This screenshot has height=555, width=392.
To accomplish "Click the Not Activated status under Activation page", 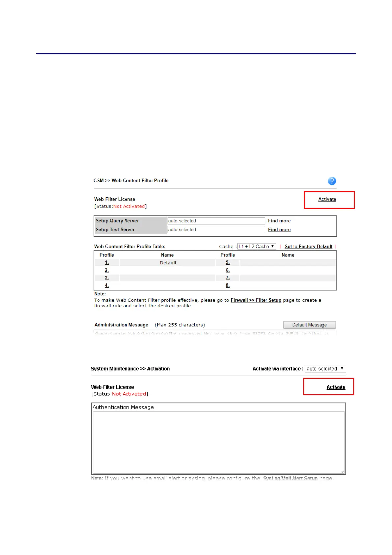I will [x=129, y=394].
